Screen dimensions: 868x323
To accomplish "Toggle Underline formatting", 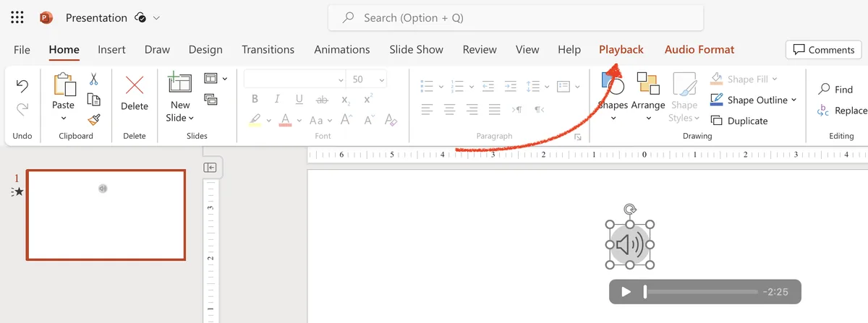I will [299, 100].
